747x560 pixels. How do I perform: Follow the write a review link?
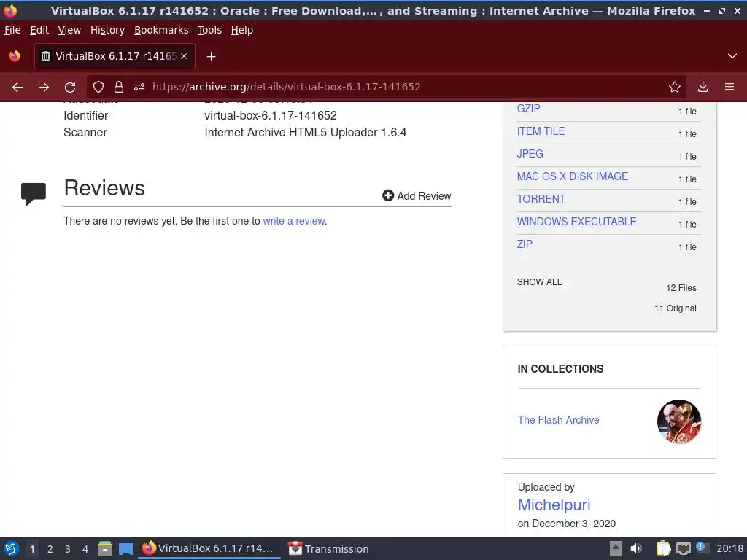click(294, 221)
